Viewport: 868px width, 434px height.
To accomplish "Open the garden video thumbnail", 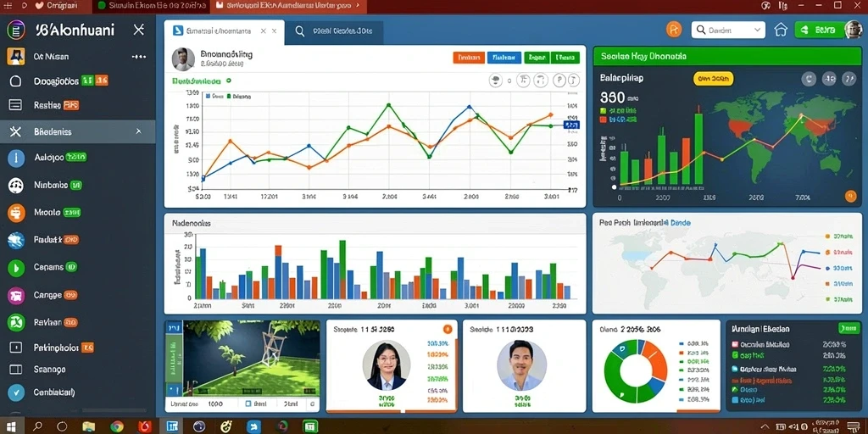I will point(251,358).
